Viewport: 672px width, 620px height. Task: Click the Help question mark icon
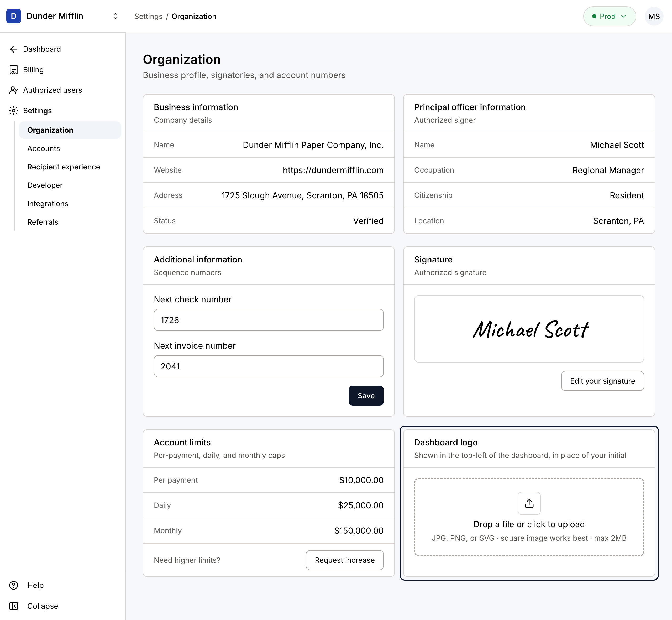13,585
